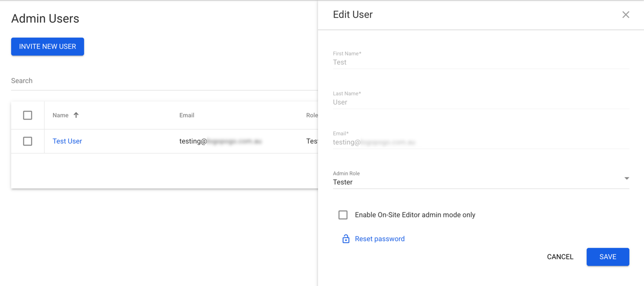Focus the Search input field
Screen dimensions: 644x286
tap(164, 81)
